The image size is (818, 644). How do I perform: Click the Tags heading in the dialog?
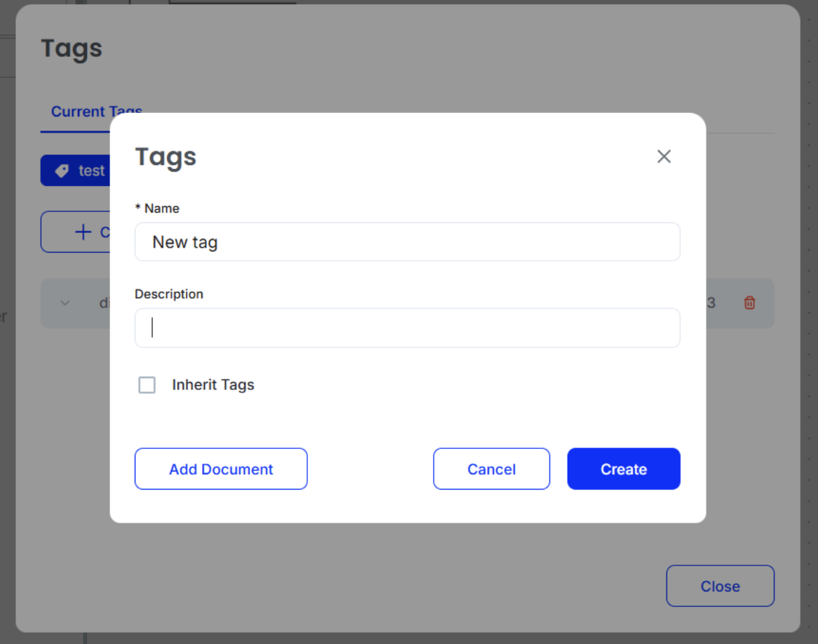point(166,156)
